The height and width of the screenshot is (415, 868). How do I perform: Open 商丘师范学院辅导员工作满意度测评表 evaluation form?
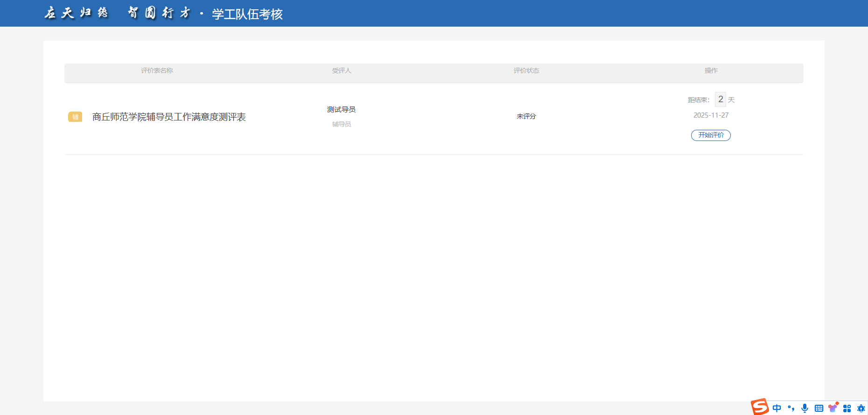[169, 117]
